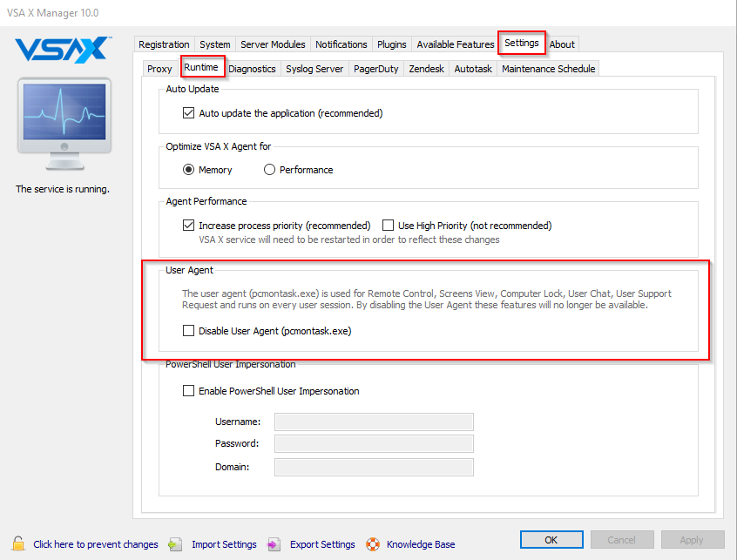Open the Notifications tab
737x560 pixels.
click(341, 44)
